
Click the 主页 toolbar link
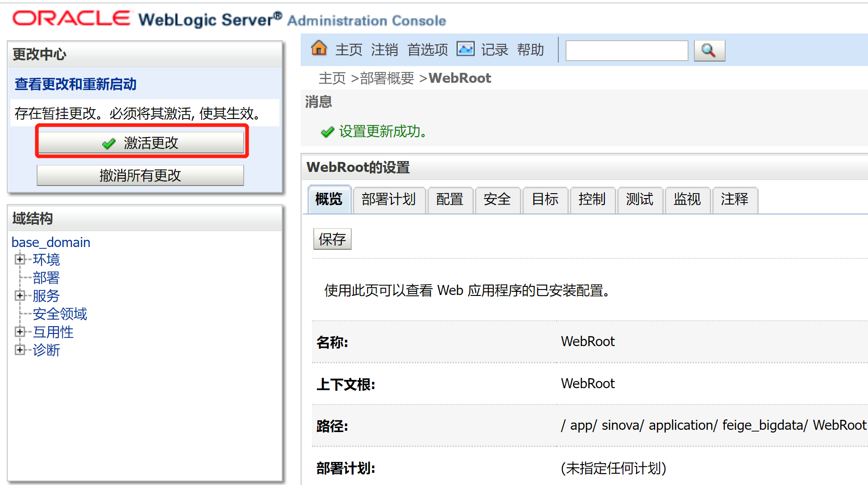tap(349, 49)
